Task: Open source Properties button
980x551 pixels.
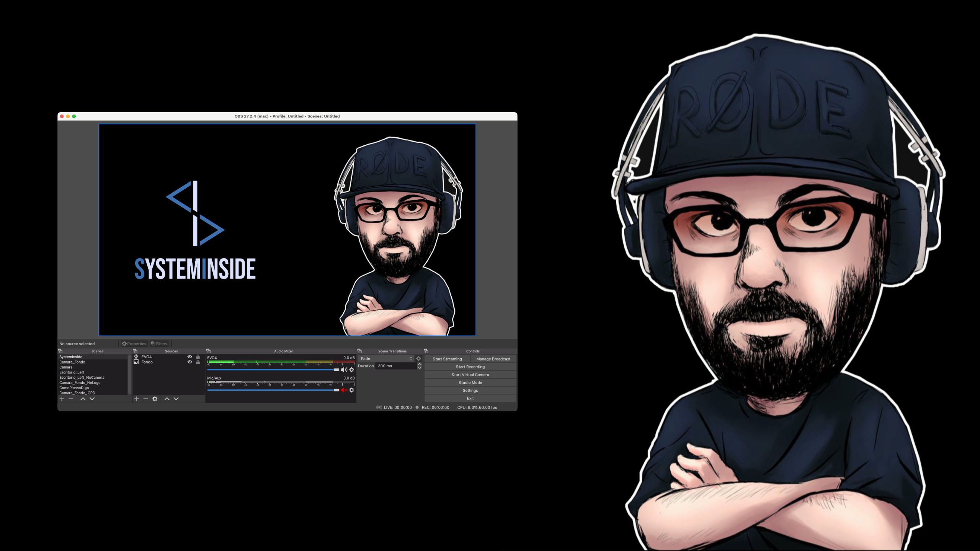Action: [134, 344]
